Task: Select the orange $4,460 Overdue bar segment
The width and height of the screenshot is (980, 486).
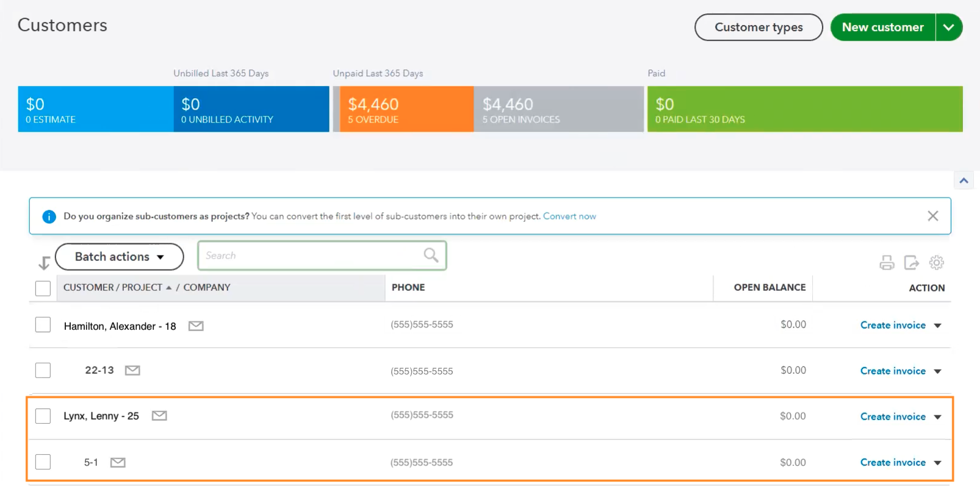Action: pos(406,109)
